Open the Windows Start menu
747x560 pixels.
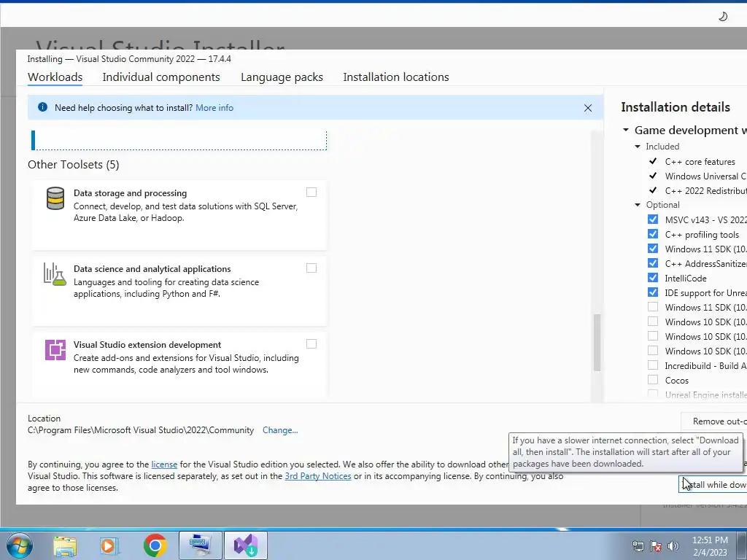pyautogui.click(x=20, y=545)
